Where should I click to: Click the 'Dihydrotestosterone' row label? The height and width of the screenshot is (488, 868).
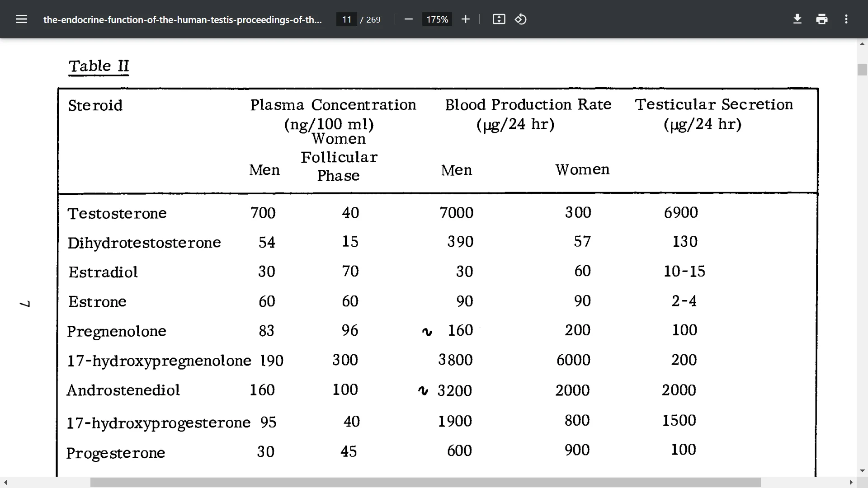point(144,243)
